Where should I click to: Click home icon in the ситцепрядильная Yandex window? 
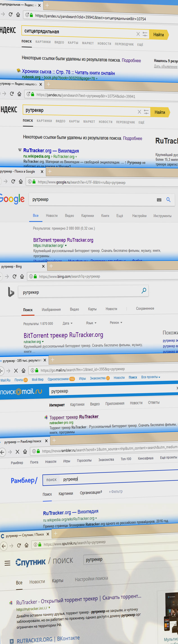(x=18, y=14)
